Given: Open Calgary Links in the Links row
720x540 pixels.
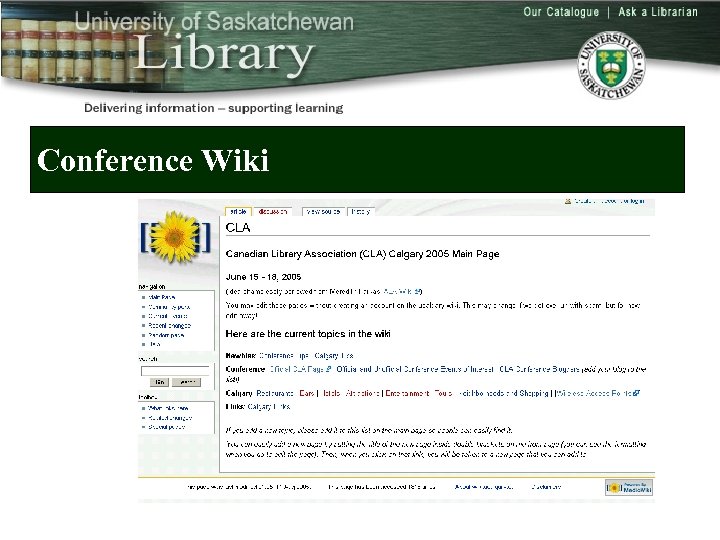Looking at the screenshot, I should point(269,407).
